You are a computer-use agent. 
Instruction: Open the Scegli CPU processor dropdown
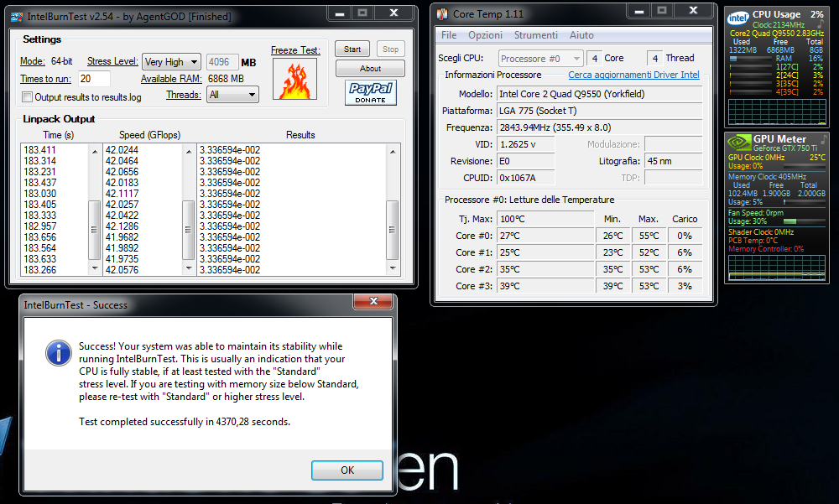coord(540,59)
